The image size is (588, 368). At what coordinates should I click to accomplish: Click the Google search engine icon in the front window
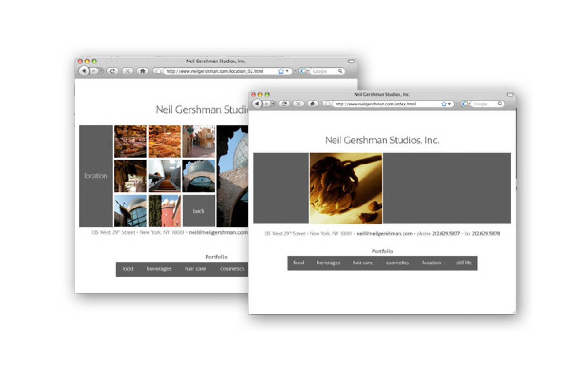coord(465,104)
